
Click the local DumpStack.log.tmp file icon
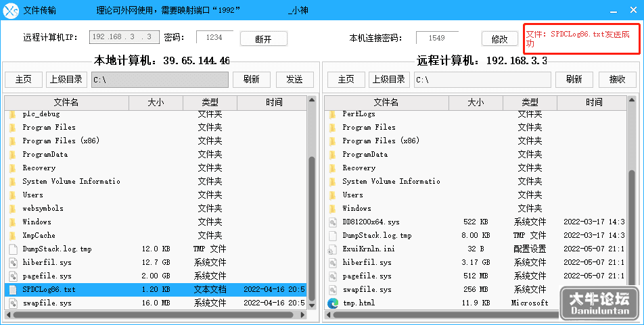tap(13, 249)
